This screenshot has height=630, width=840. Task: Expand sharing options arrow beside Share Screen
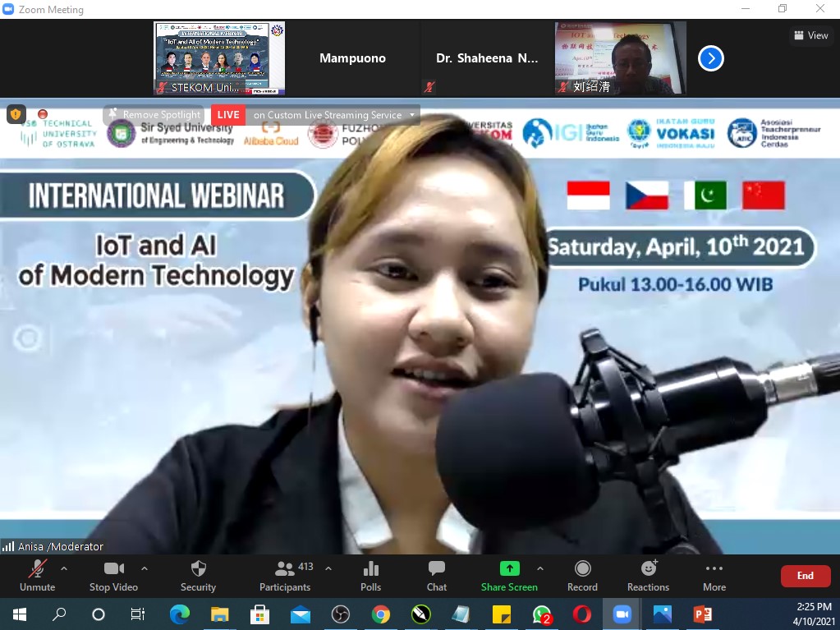point(540,568)
